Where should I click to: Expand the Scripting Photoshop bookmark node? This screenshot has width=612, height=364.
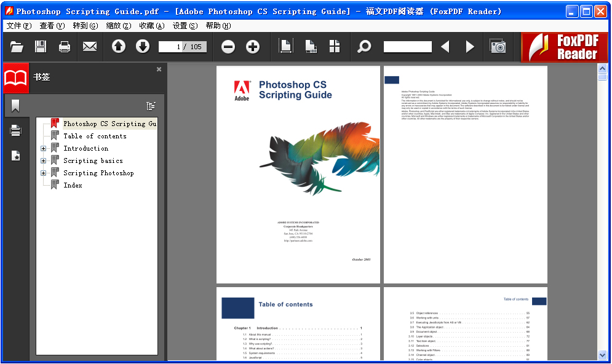coord(43,173)
